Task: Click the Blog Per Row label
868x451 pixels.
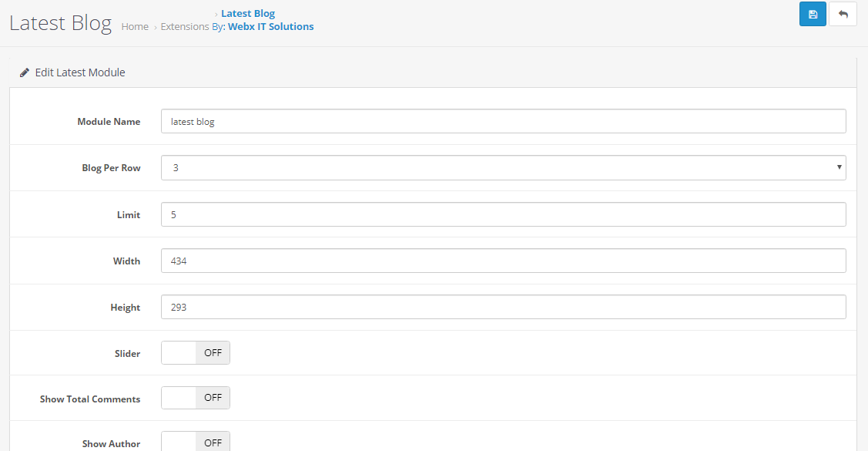Action: point(111,168)
